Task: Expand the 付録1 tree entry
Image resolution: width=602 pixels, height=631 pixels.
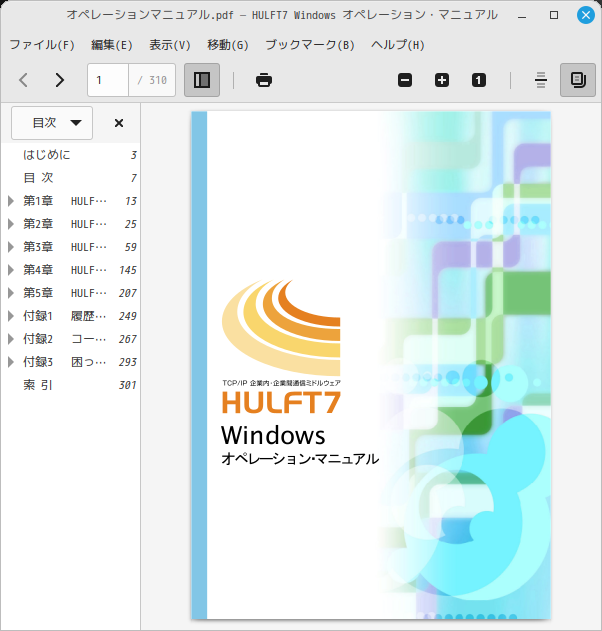Action: click(11, 316)
